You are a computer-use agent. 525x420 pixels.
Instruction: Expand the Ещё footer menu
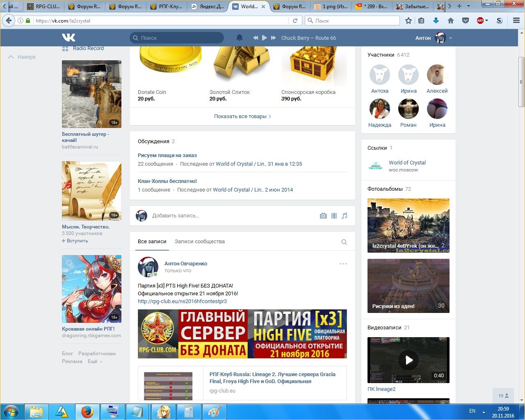[x=95, y=361]
